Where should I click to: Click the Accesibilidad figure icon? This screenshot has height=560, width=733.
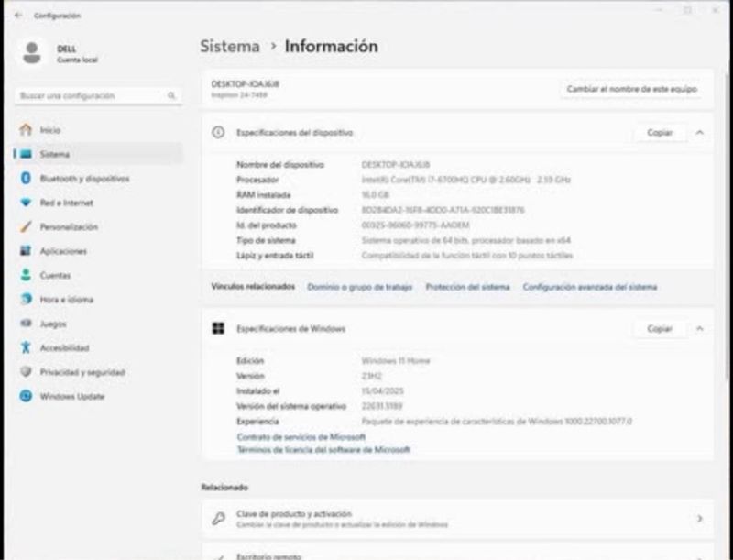[x=26, y=347]
